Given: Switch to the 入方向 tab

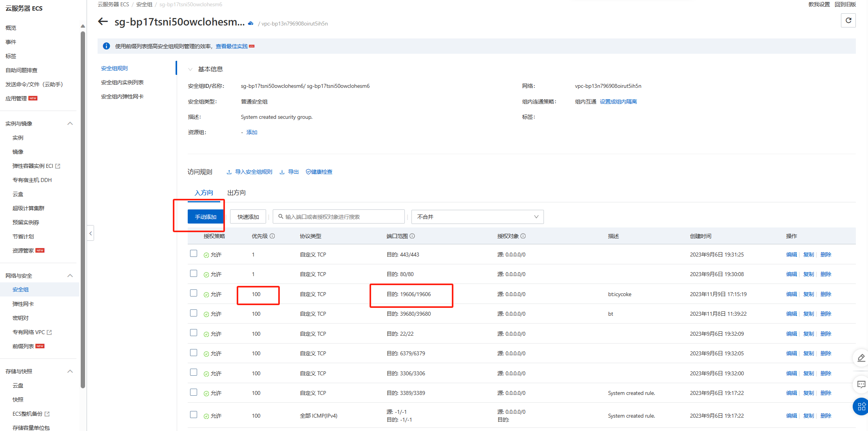Looking at the screenshot, I should [204, 193].
